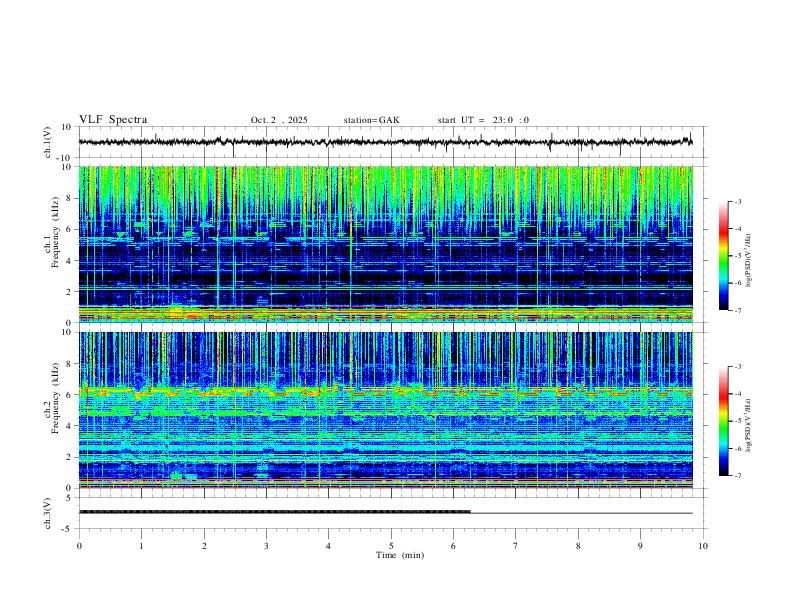Click the ch.3 thick black trace line
The image size is (792, 612).
click(x=275, y=512)
